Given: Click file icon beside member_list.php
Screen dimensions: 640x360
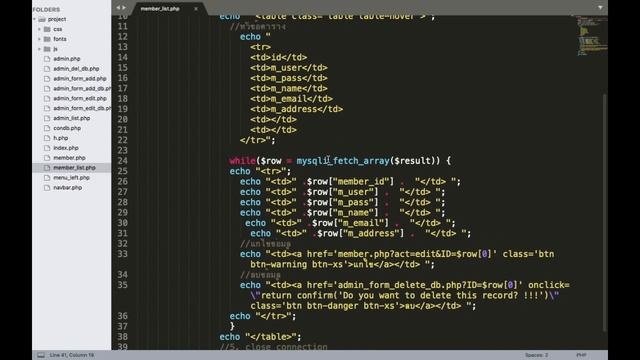Looking at the screenshot, I should pos(47,168).
